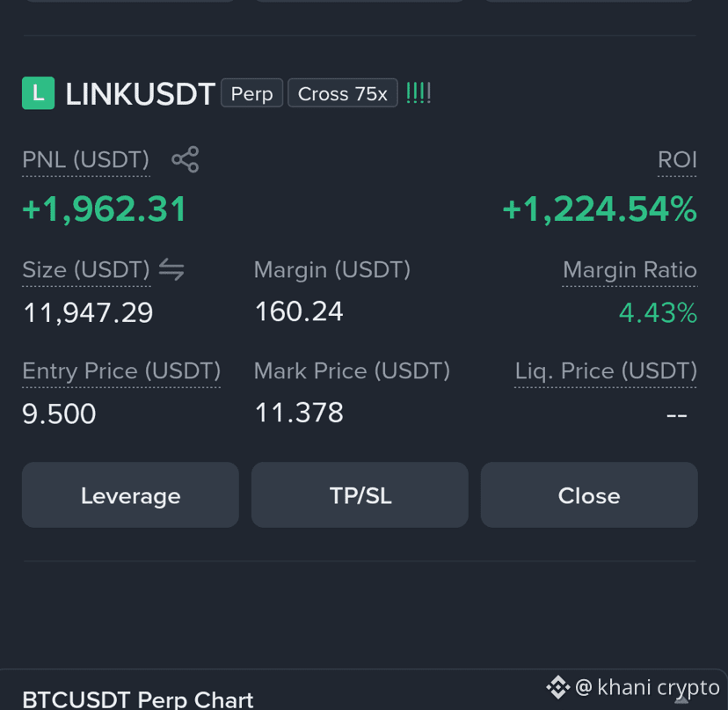728x710 pixels.
Task: Tap the Entry Price (USDT) label
Action: [121, 371]
